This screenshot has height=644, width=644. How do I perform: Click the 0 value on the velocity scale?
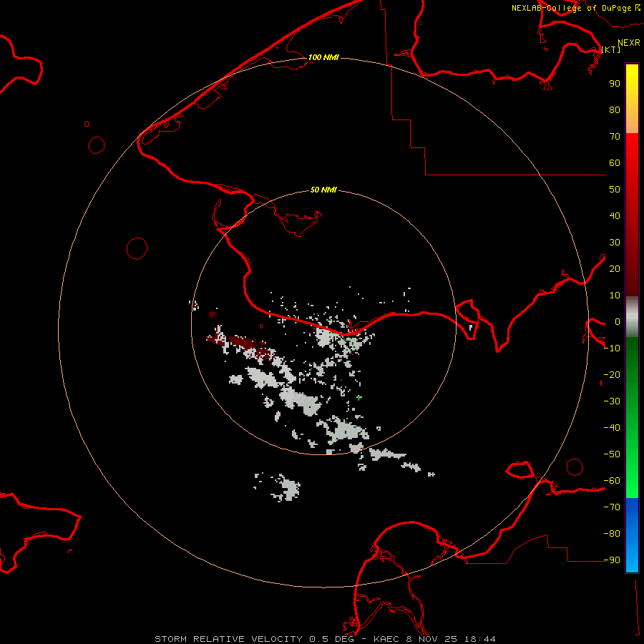618,321
